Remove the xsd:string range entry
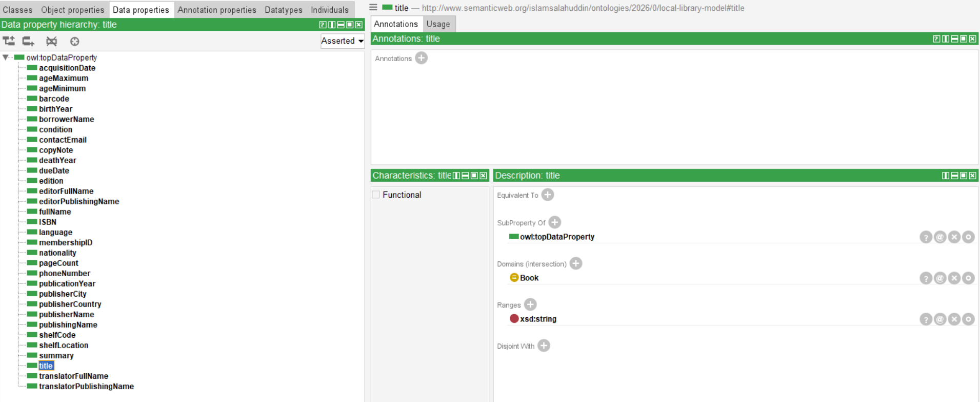Screen dimensions: 980x402 [954, 319]
